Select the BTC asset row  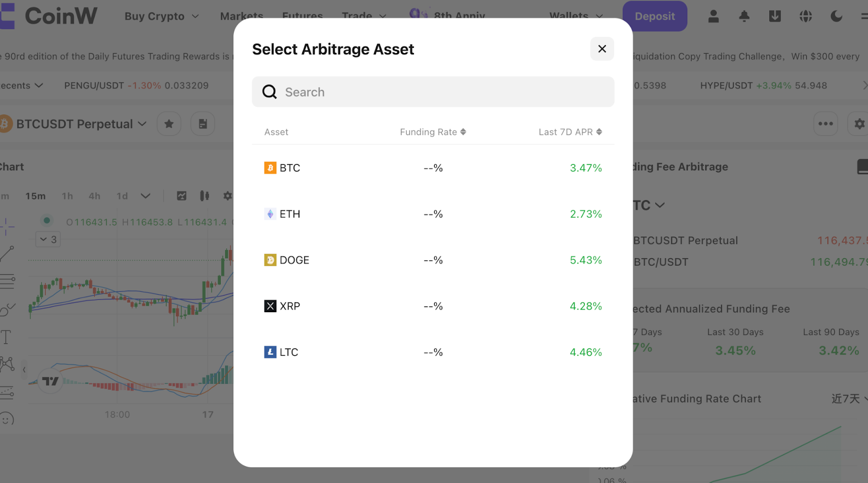point(433,168)
